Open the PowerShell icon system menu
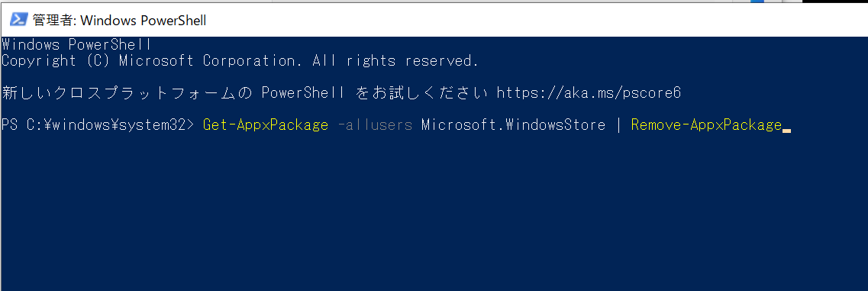 coord(19,20)
